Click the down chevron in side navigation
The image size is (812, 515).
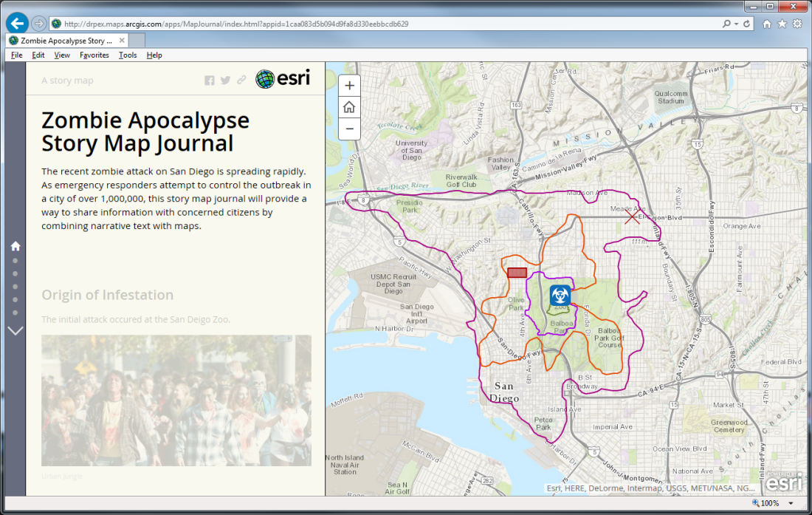(x=16, y=330)
